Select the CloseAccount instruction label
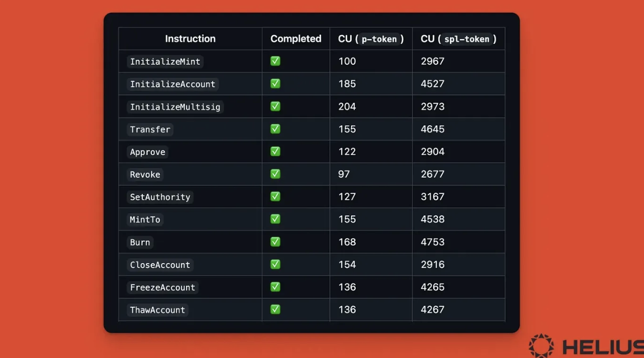Image resolution: width=644 pixels, height=358 pixels. point(160,265)
